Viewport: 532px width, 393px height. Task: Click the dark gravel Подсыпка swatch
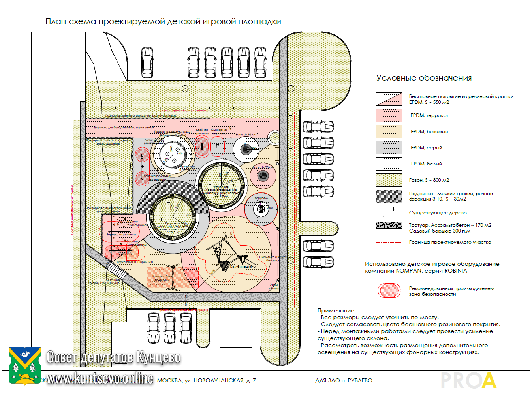pos(389,196)
